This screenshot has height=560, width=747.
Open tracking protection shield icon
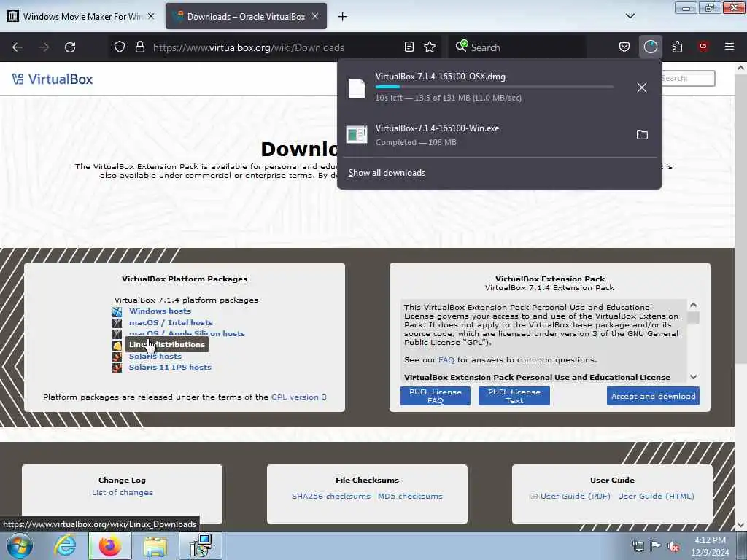coord(120,47)
